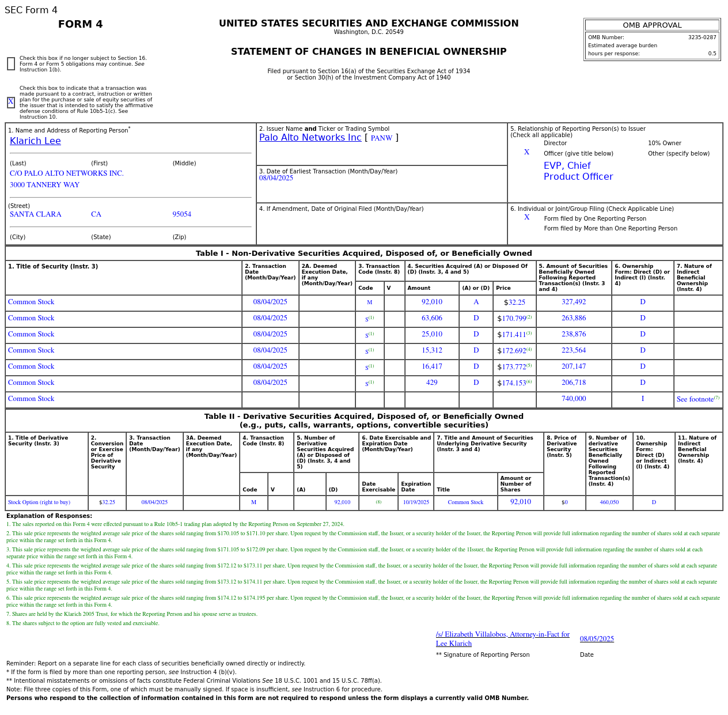Select the 327,492 shares owned value
The image size is (728, 715).
pyautogui.click(x=574, y=302)
